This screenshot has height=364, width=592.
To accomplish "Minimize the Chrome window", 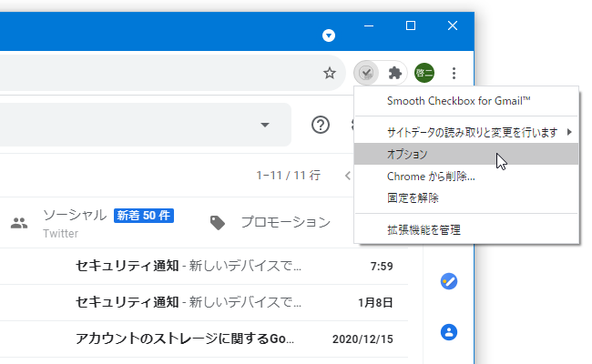I will tap(369, 26).
